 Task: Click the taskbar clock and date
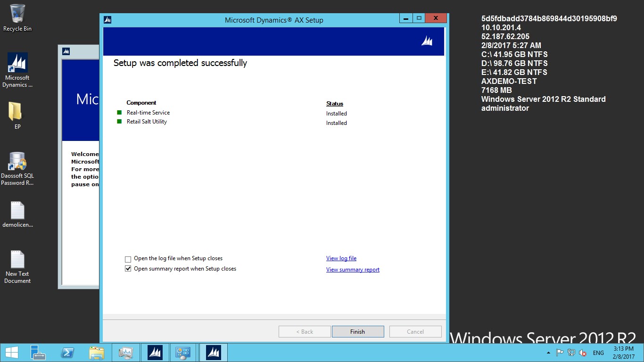pyautogui.click(x=623, y=353)
